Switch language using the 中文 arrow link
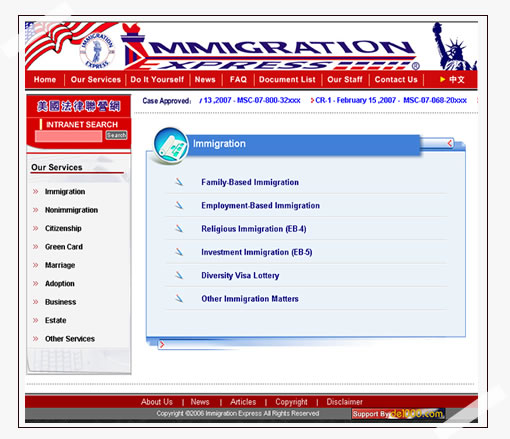The image size is (510, 439). click(452, 79)
